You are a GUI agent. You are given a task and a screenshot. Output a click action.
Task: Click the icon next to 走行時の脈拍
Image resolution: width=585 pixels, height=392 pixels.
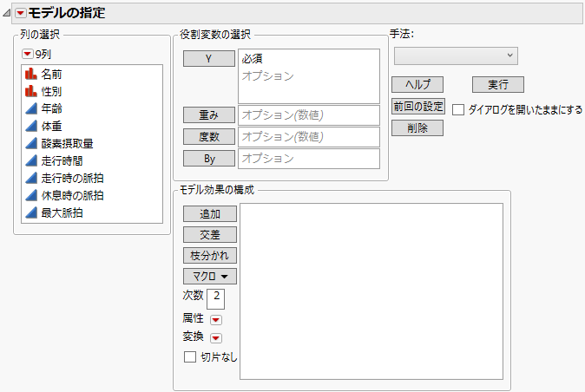coord(30,178)
